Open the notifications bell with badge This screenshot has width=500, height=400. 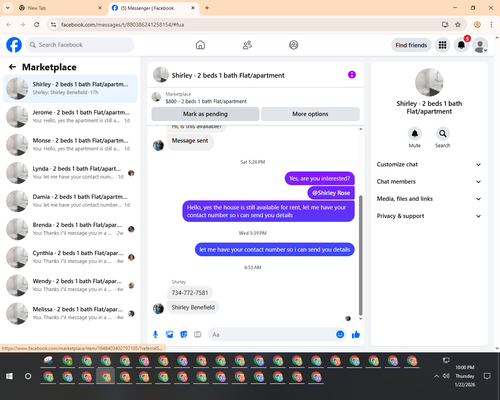coord(462,45)
